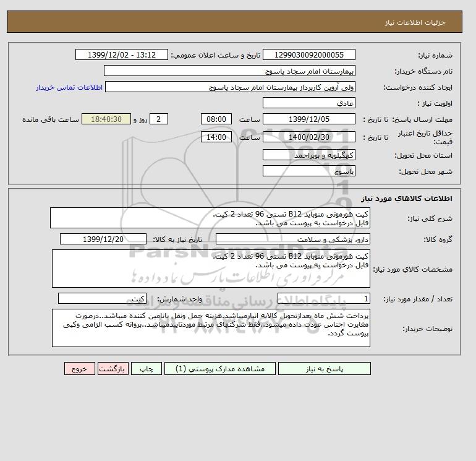Click the حداقل تاریخ اعتبار قیمت label
The width and height of the screenshot is (476, 461).
425,137
